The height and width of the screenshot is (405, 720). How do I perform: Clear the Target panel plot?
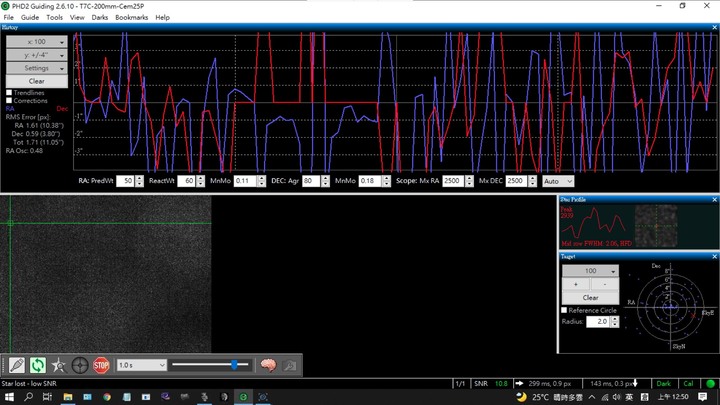(591, 298)
